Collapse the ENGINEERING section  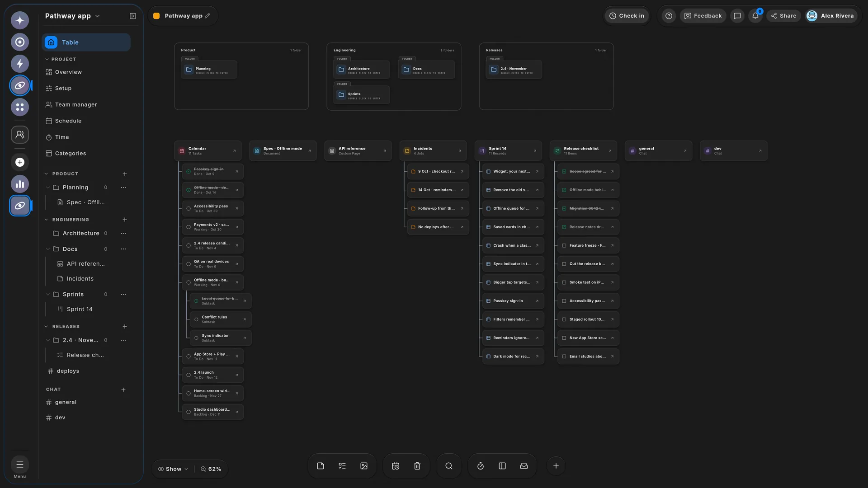click(46, 220)
